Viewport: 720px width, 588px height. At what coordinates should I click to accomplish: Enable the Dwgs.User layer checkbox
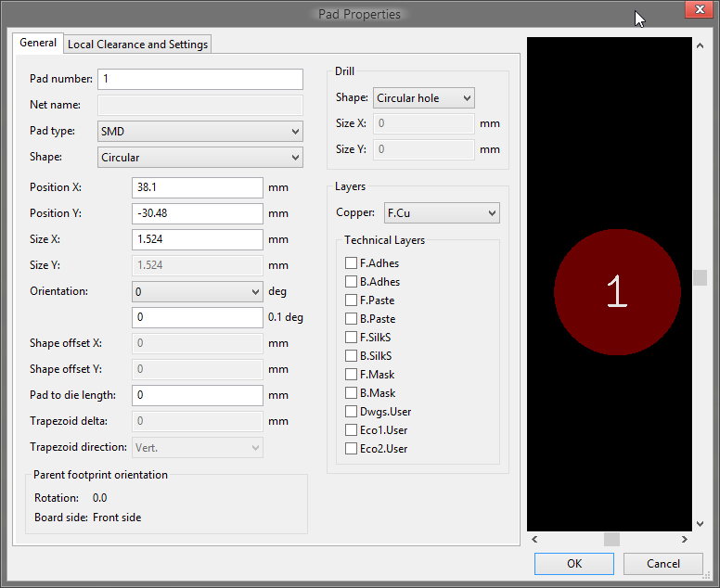pos(351,411)
